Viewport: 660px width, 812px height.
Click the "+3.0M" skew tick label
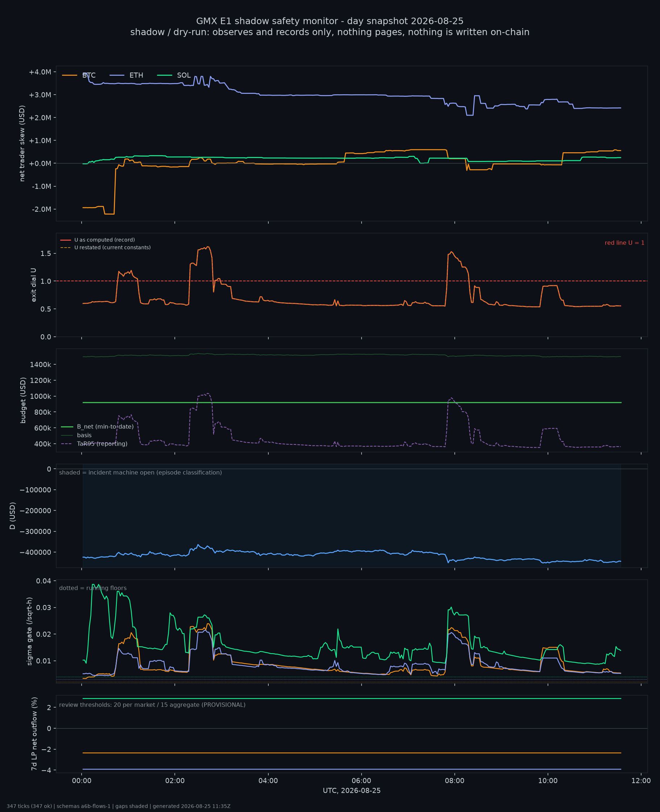40,95
